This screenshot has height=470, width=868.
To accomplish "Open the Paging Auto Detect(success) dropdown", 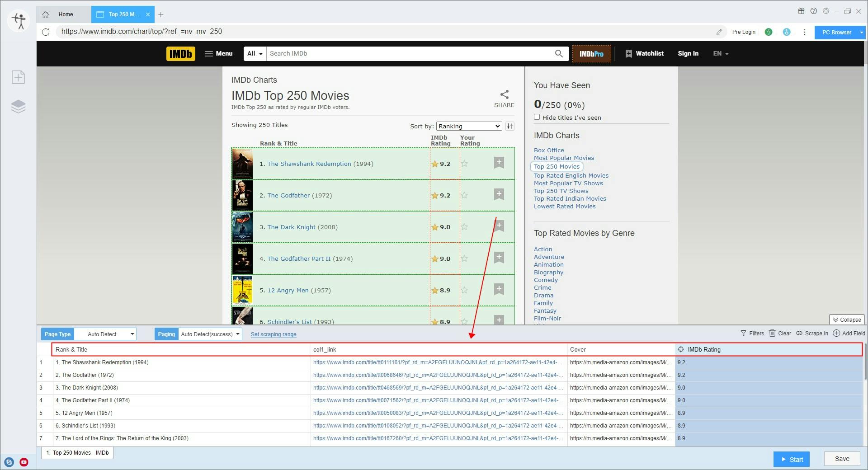I will coord(210,334).
